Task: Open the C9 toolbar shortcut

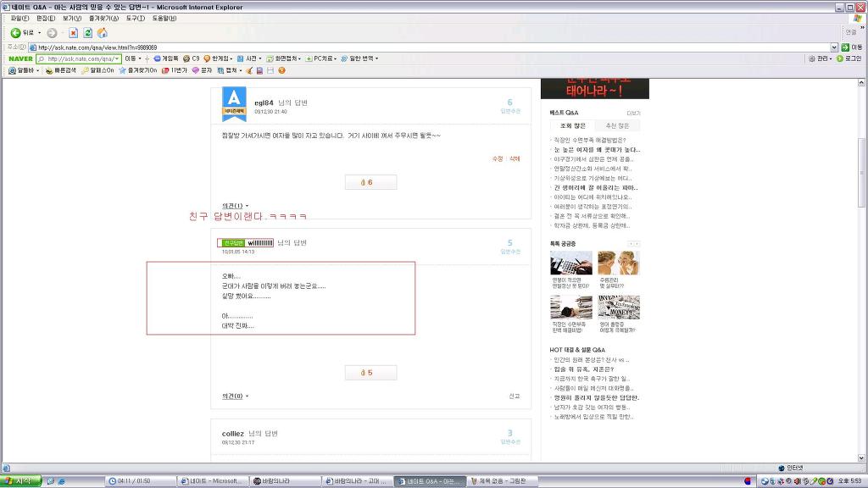Action: coord(191,58)
